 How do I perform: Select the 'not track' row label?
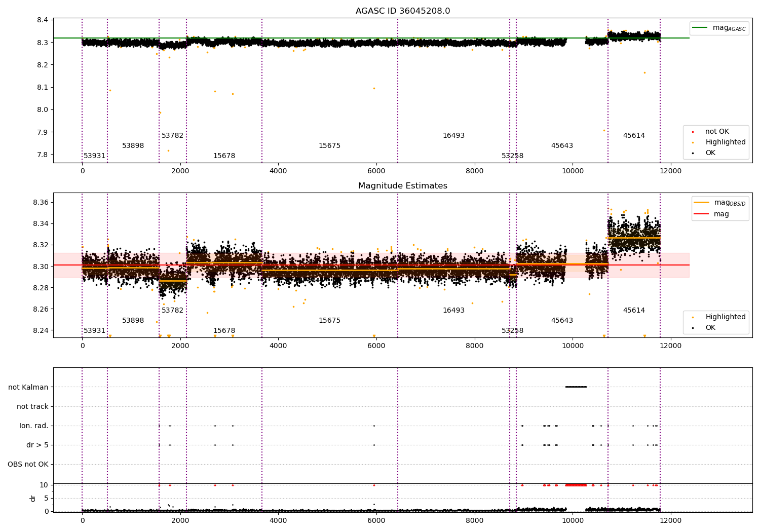(32, 406)
